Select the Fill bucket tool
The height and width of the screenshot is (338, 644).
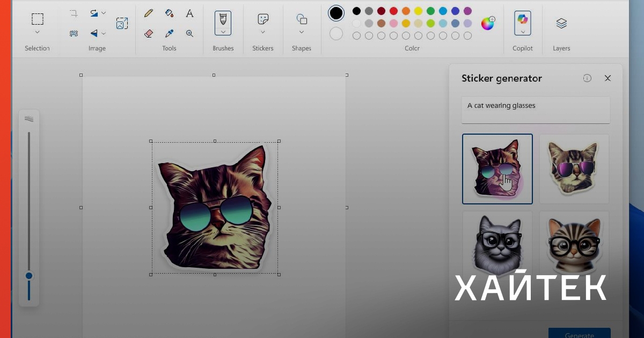click(169, 13)
